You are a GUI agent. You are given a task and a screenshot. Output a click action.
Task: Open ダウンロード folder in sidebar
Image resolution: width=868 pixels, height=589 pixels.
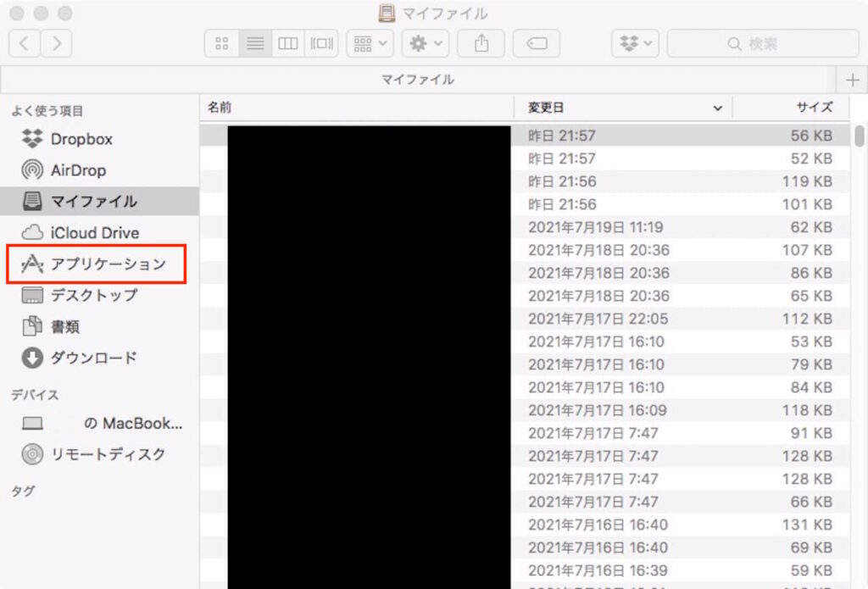pyautogui.click(x=93, y=358)
